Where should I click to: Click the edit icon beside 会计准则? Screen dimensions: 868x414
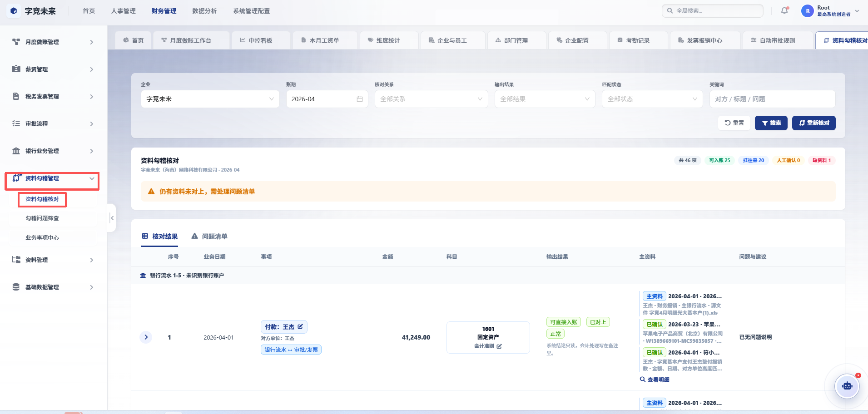499,346
